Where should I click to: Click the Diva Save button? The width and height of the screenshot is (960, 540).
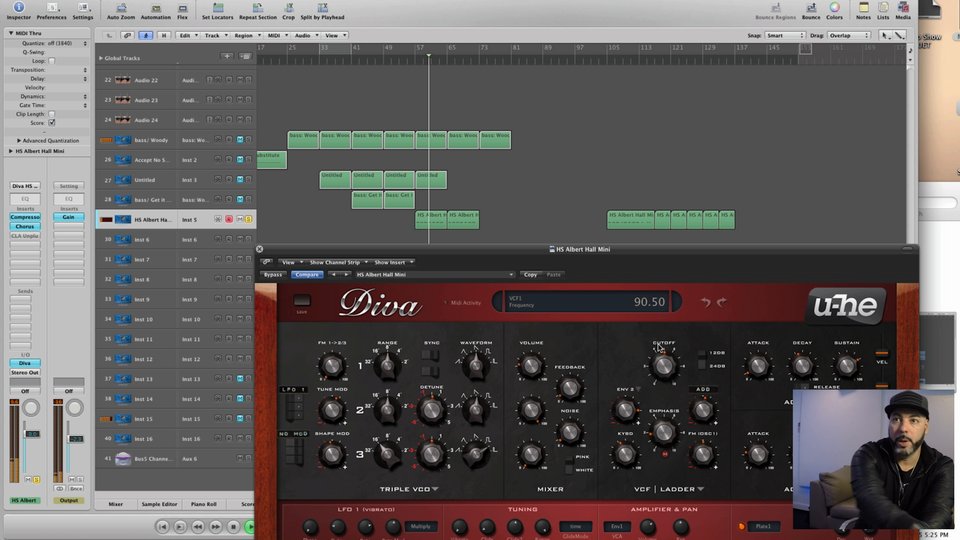[302, 301]
